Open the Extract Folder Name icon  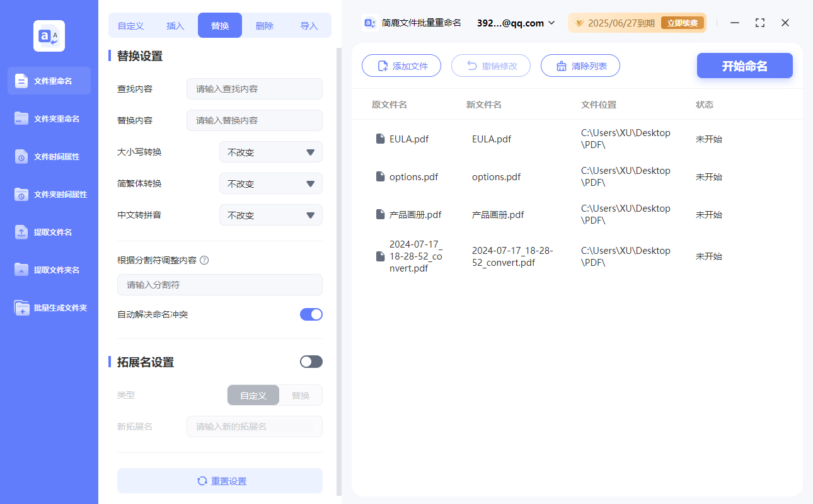tap(21, 270)
